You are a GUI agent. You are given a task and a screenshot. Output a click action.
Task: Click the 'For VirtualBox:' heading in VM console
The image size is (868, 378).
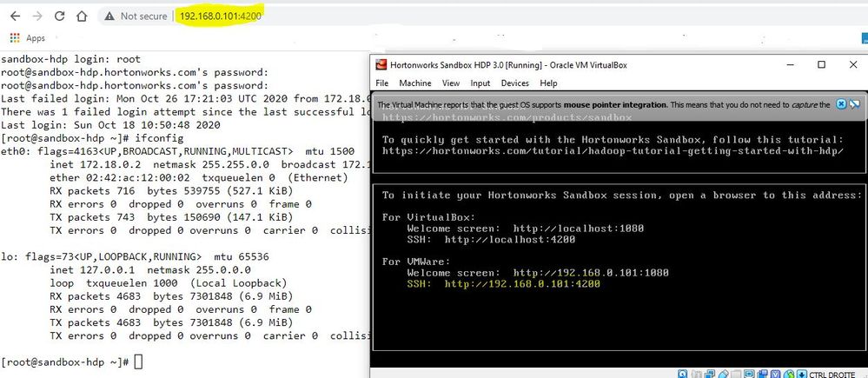click(x=429, y=217)
